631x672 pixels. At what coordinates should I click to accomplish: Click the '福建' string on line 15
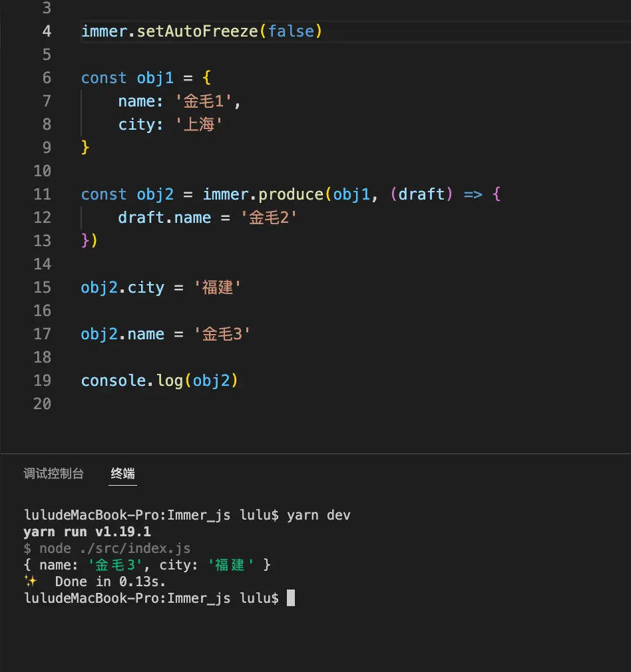coord(218,287)
